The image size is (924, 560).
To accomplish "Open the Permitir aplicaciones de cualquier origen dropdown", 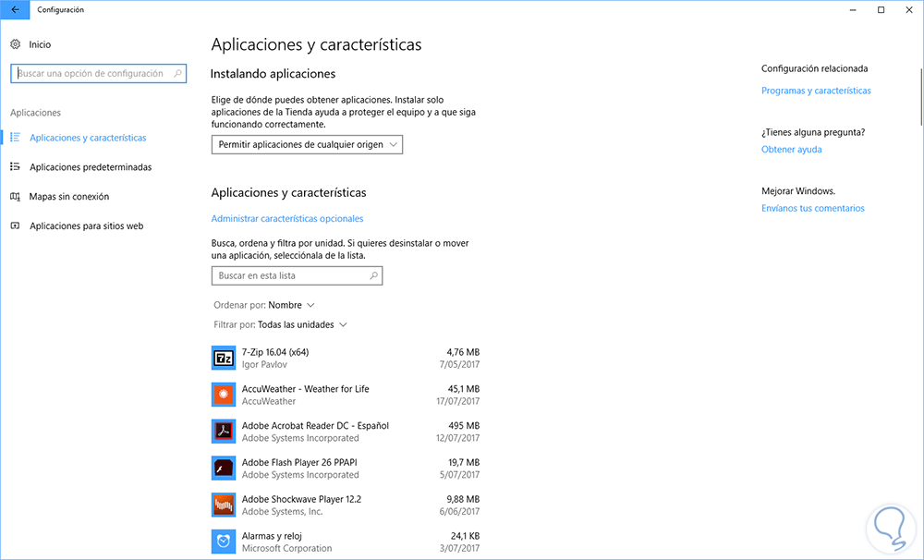I will 307,144.
